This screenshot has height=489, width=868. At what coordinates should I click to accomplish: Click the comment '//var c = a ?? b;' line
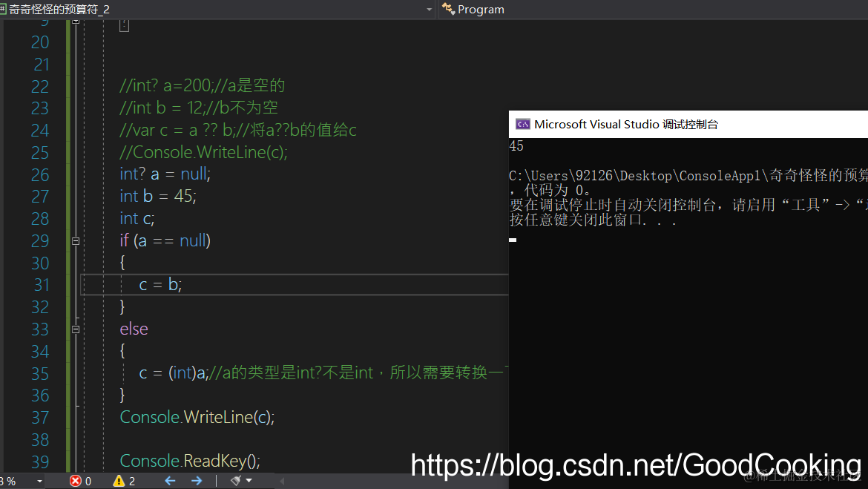click(x=238, y=130)
